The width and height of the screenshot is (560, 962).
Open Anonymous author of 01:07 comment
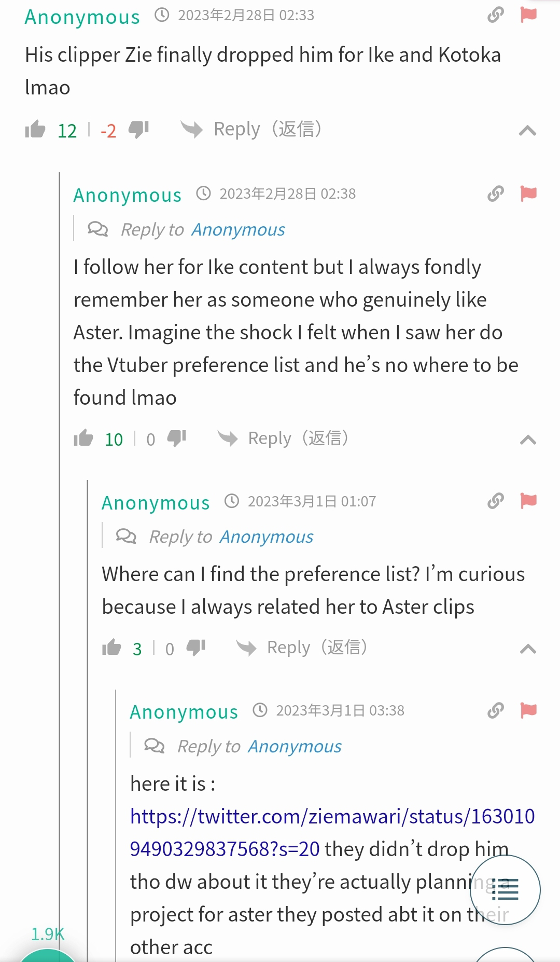156,503
